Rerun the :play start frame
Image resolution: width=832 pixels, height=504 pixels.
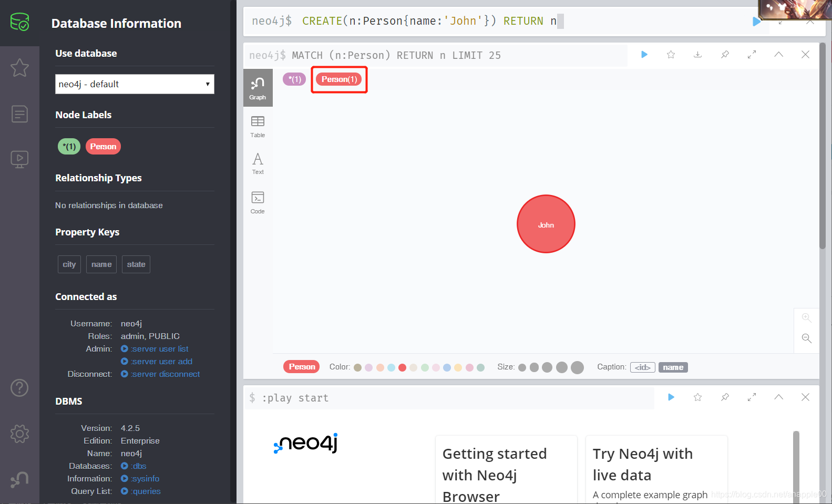click(x=671, y=397)
